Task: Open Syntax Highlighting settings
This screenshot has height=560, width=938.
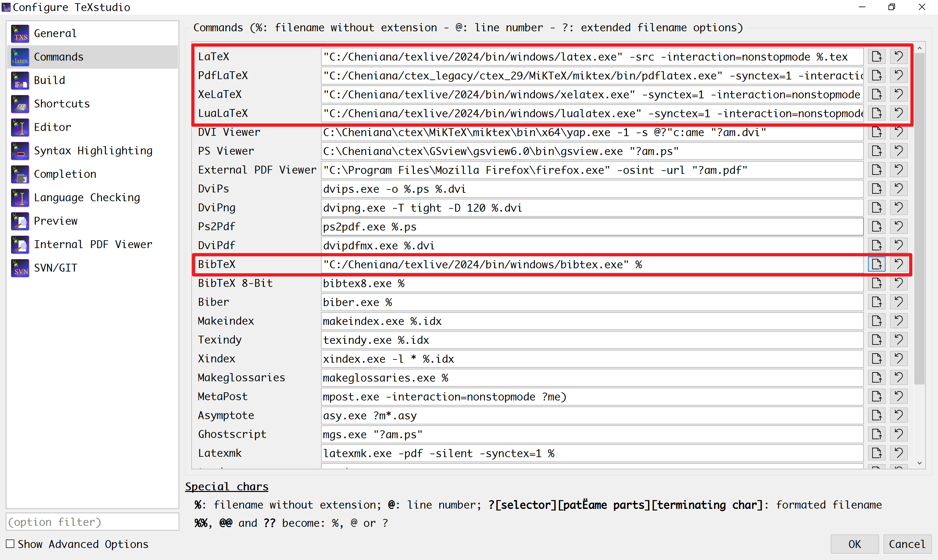Action: click(x=92, y=150)
